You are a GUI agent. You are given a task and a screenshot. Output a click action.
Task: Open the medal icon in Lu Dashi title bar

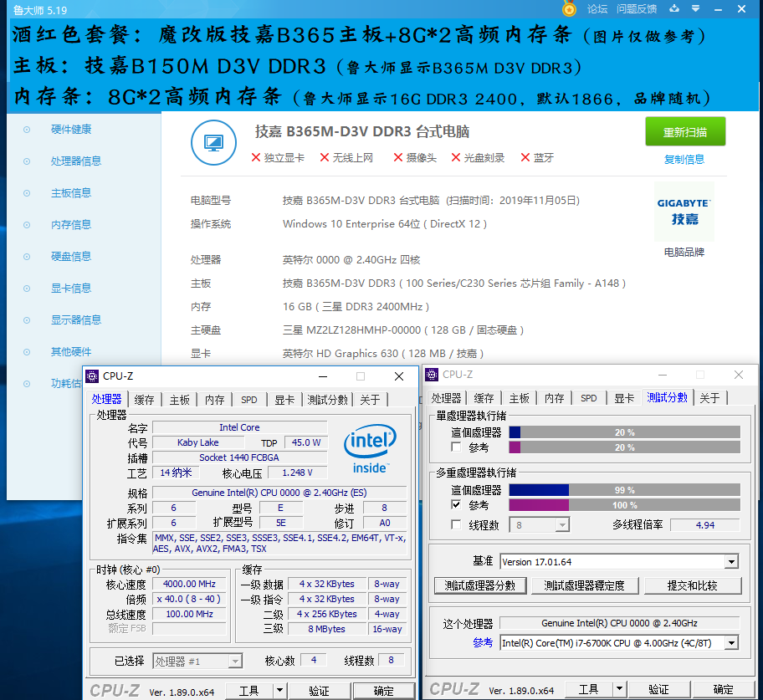point(568,8)
